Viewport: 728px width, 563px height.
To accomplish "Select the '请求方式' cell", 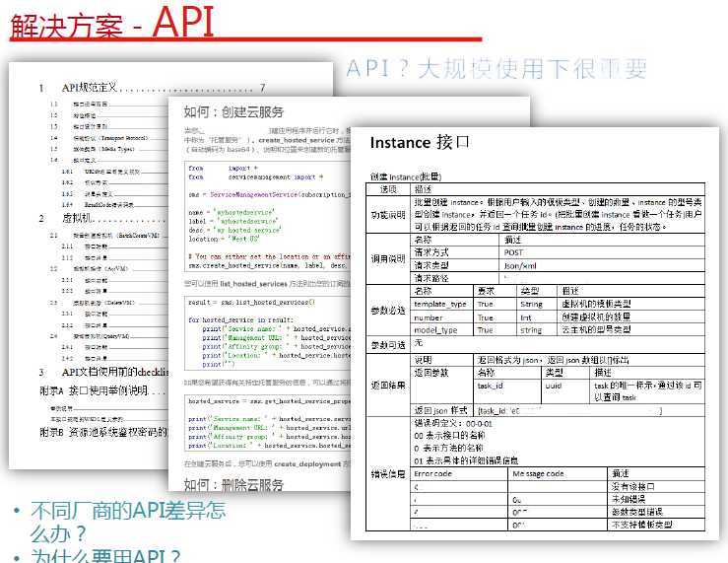I will 455,252.
